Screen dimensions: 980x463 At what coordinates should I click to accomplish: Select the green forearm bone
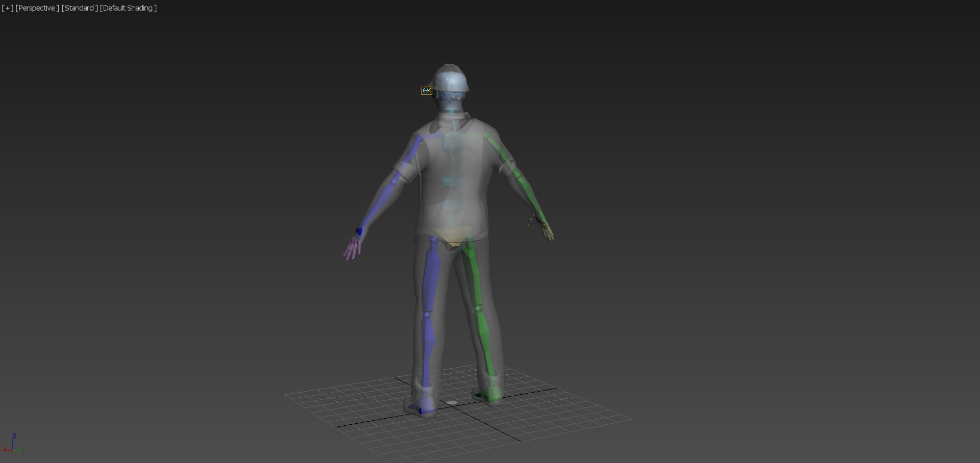pos(529,196)
